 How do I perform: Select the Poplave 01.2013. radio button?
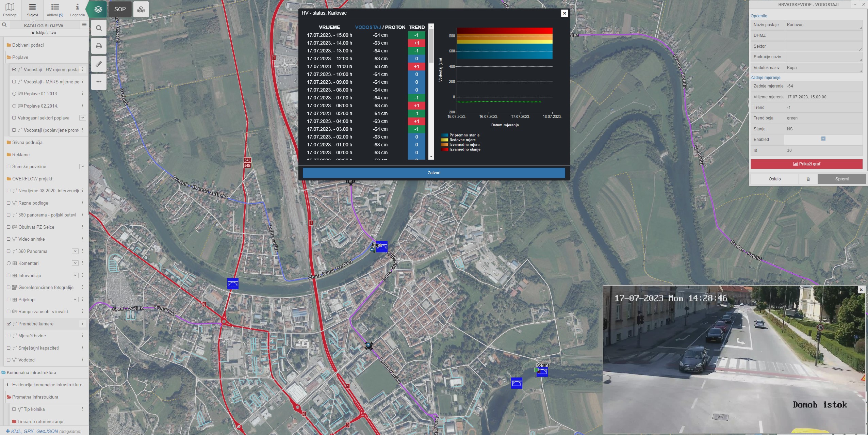point(14,94)
